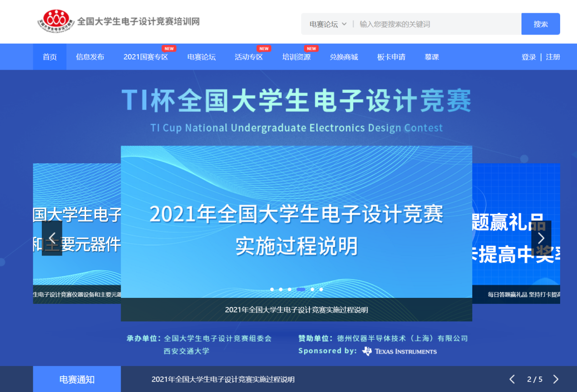Click the Texas Instruments sponsor logo
The width and height of the screenshot is (577, 392).
[400, 351]
